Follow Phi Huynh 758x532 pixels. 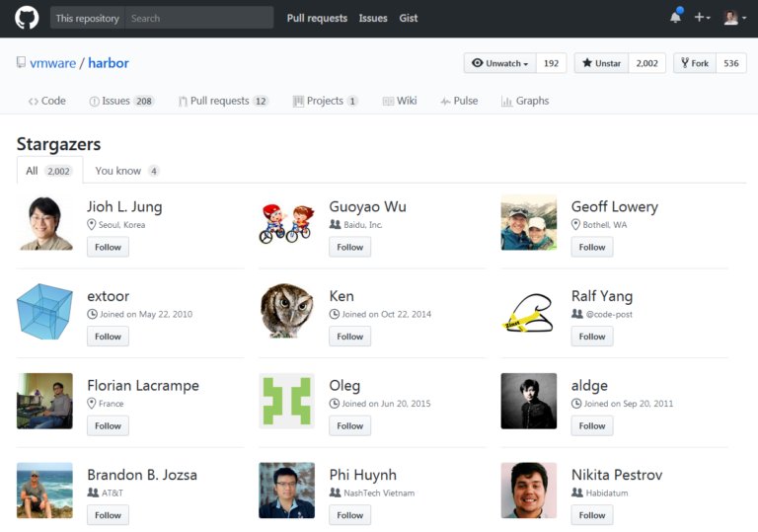(350, 515)
